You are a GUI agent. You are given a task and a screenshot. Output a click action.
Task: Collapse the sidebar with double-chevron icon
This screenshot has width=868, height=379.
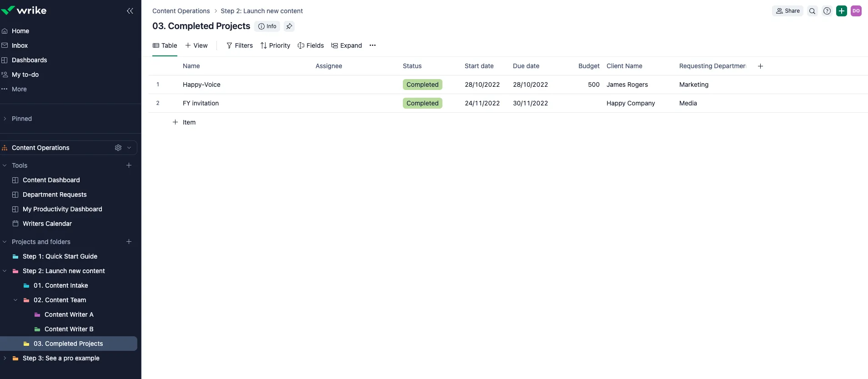(130, 11)
